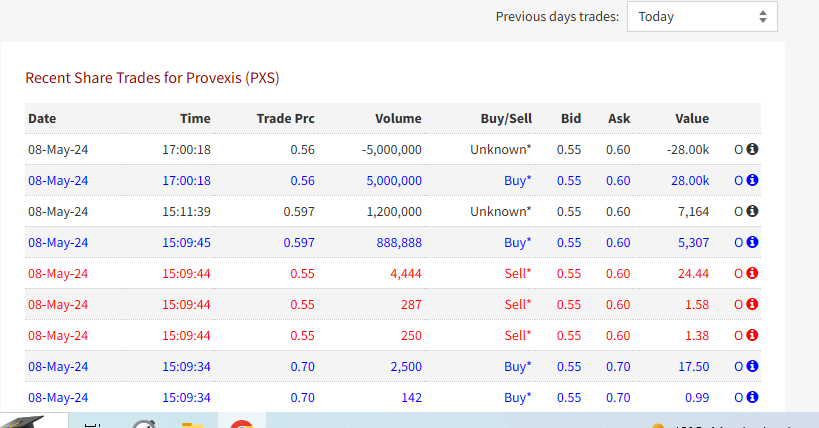819x428 pixels.
Task: Click red info icon for 4,444 Sell trade
Action: click(x=752, y=273)
